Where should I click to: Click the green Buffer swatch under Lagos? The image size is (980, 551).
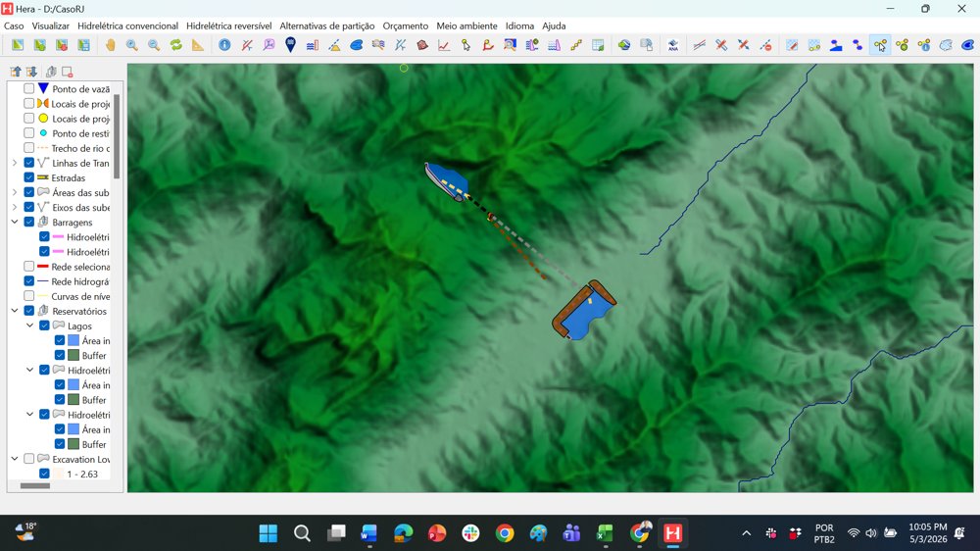click(x=73, y=355)
